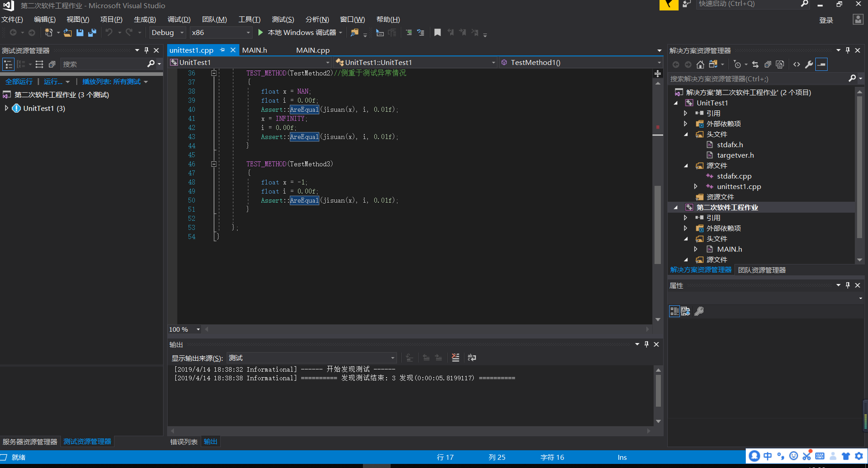Switch to the MAIN.cpp editor tab
The height and width of the screenshot is (468, 868).
313,50
